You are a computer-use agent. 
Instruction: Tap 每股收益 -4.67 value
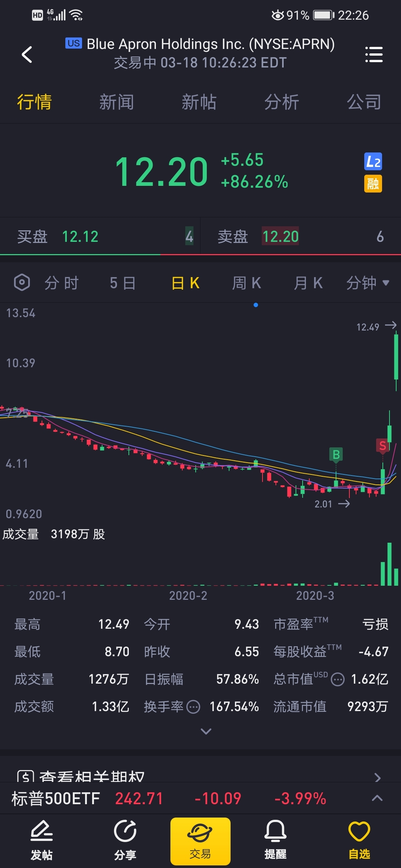[x=374, y=652]
